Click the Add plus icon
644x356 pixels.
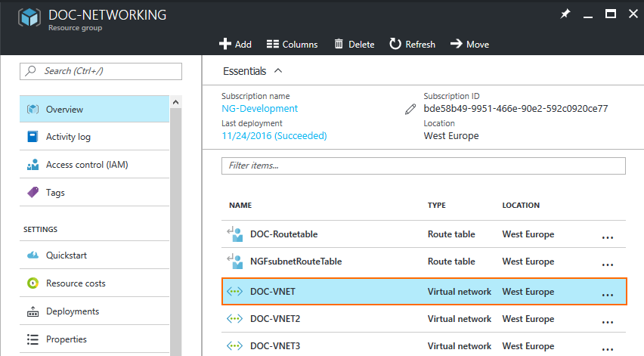click(225, 44)
